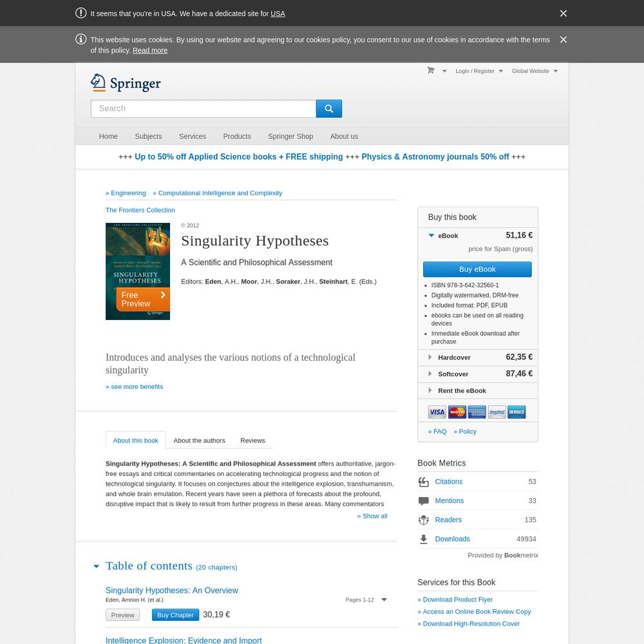Viewport: 644px width, 644px height.
Task: Click the Buy eBook button
Action: [x=477, y=269]
